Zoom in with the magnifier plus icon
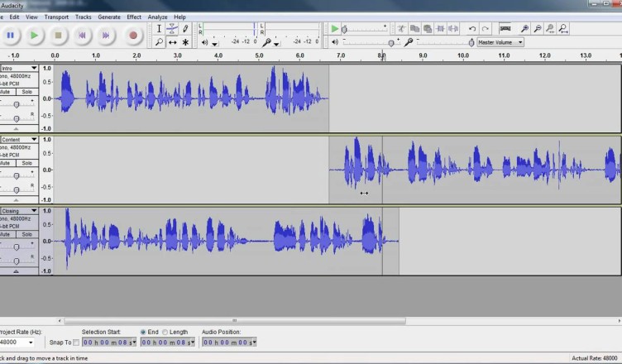The width and height of the screenshot is (622, 364). point(524,29)
